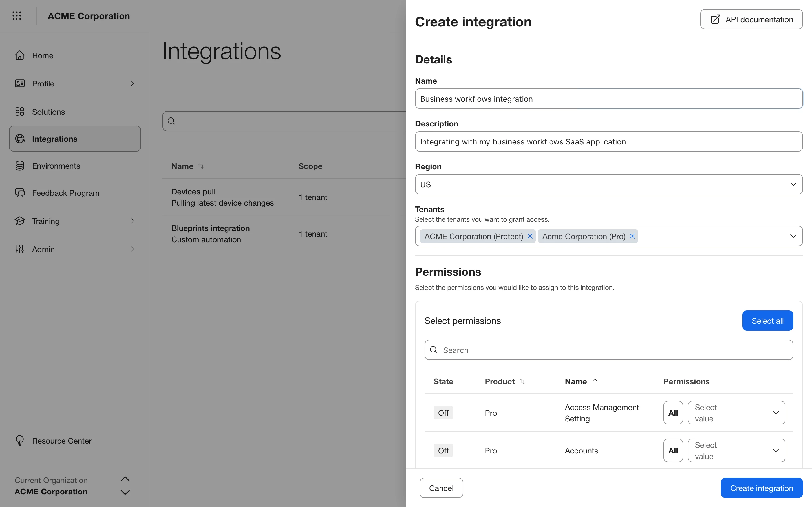This screenshot has width=812, height=507.
Task: Toggle the Accounts Off state badge
Action: coord(443,450)
